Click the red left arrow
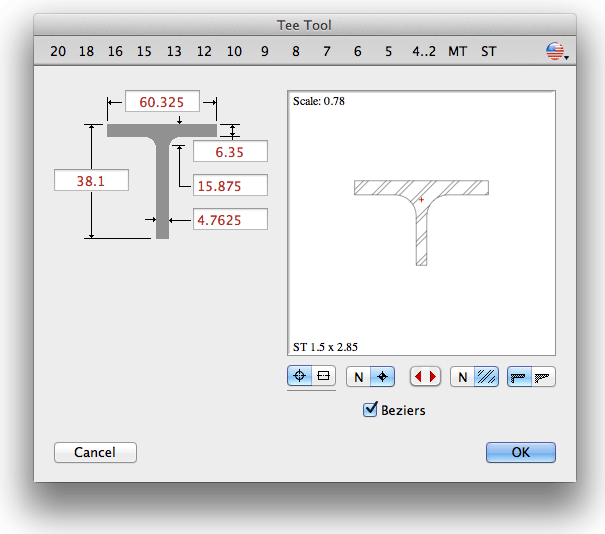 pos(418,376)
